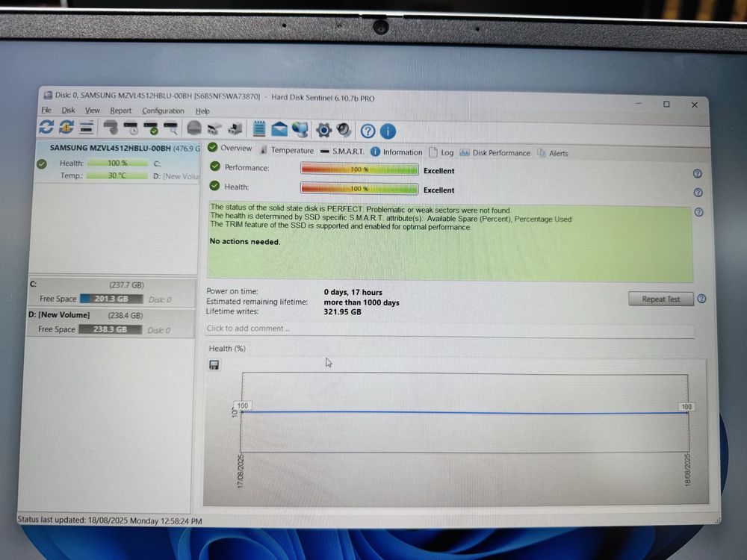
Task: Open the File menu
Action: click(x=46, y=110)
